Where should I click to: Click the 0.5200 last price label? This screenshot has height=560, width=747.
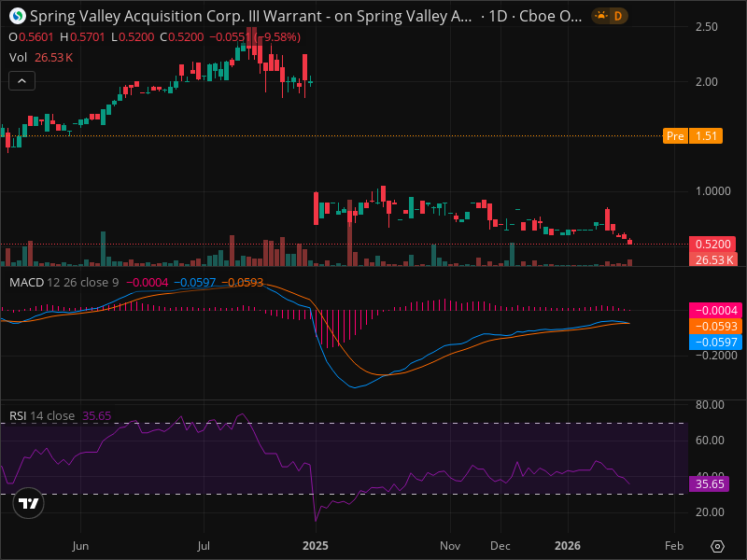[x=712, y=244]
